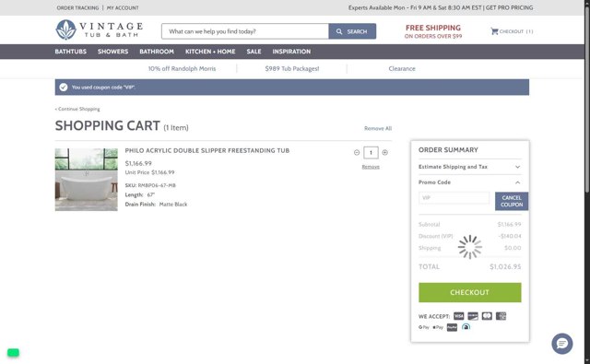Image resolution: width=590 pixels, height=364 pixels.
Task: Click the Cancel Coupon button
Action: (512, 201)
